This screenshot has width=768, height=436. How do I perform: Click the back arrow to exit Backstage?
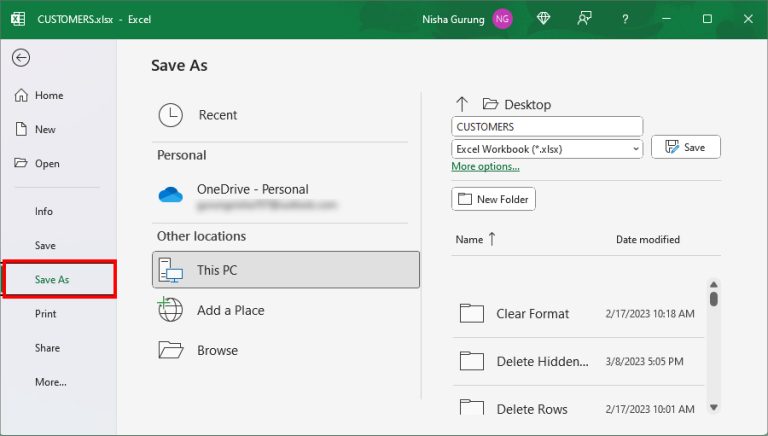click(21, 58)
